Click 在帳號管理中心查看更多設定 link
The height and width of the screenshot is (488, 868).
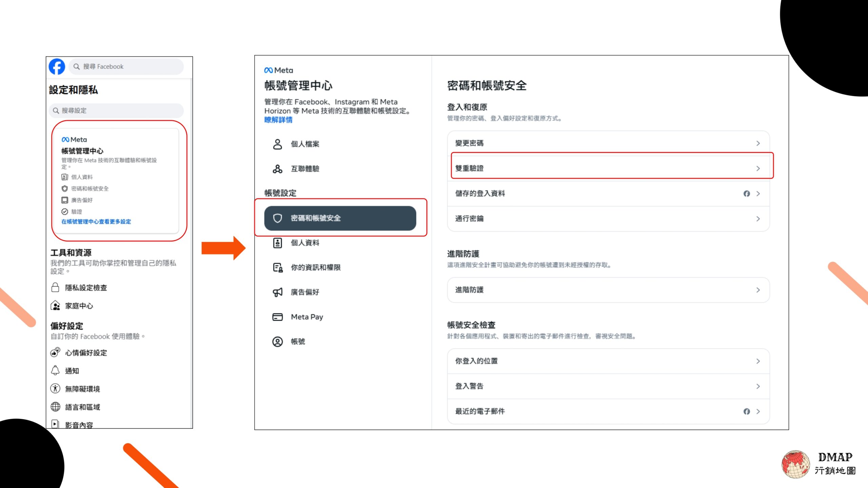(x=96, y=222)
